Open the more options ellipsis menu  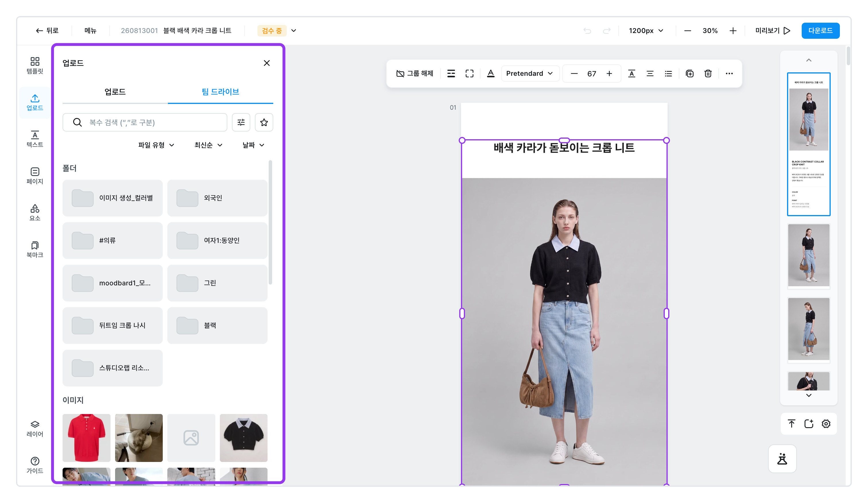pos(729,73)
